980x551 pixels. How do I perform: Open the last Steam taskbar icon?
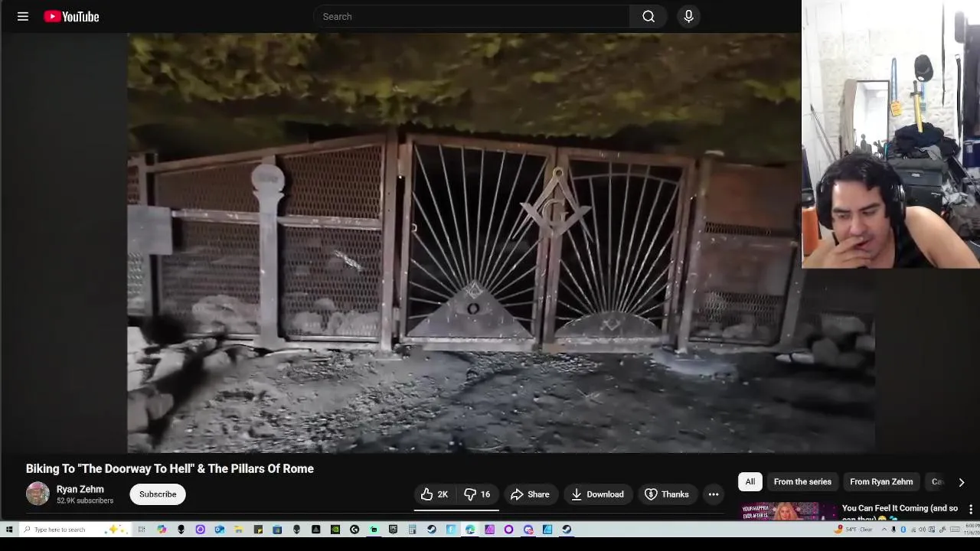(567, 529)
